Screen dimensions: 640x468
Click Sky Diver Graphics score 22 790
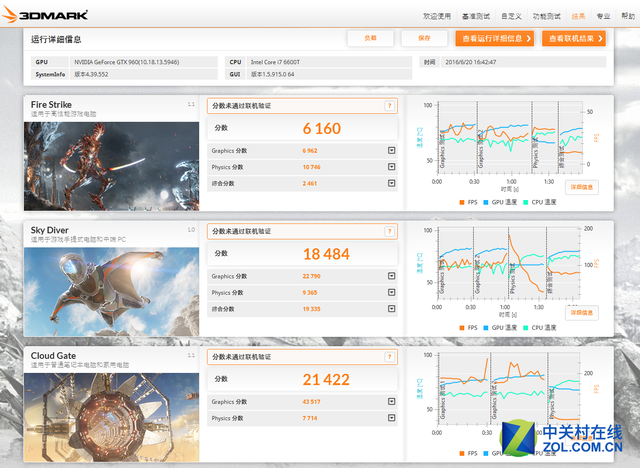point(311,276)
